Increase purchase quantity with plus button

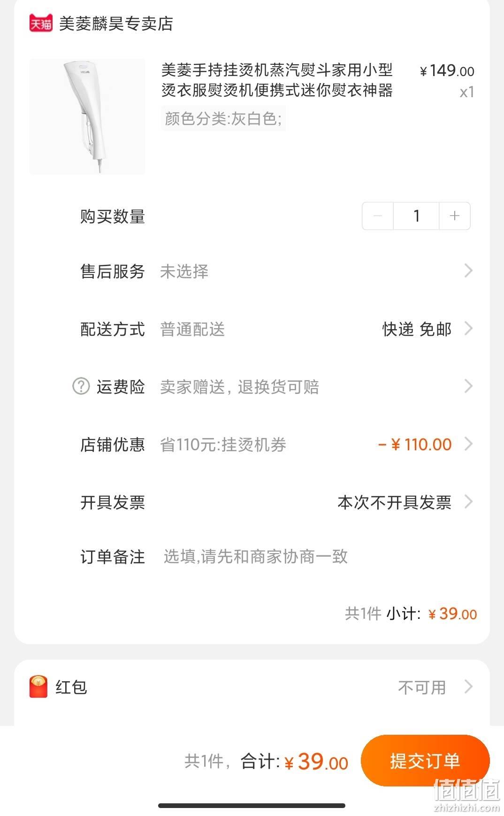[454, 216]
